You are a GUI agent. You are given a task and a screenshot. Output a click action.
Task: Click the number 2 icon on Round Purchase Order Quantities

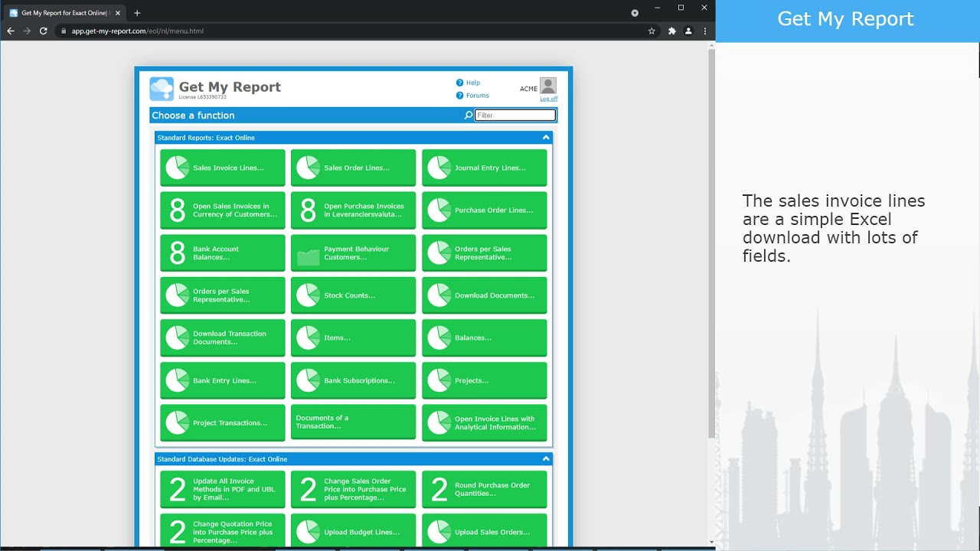439,490
